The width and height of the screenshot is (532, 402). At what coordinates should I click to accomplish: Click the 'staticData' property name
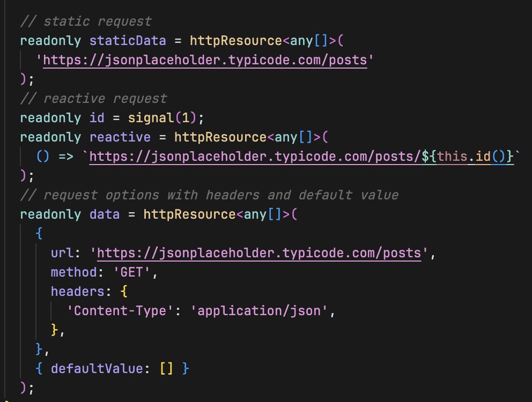pyautogui.click(x=128, y=41)
